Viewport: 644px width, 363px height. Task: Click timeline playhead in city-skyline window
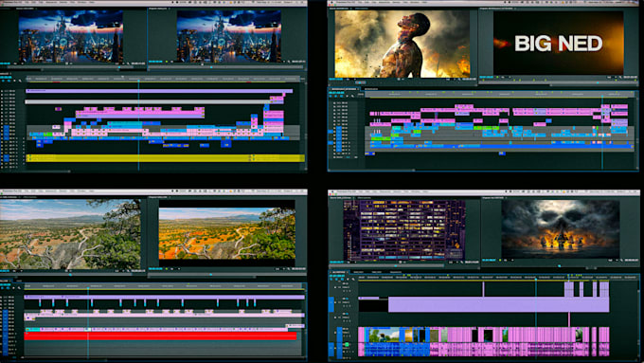point(138,80)
